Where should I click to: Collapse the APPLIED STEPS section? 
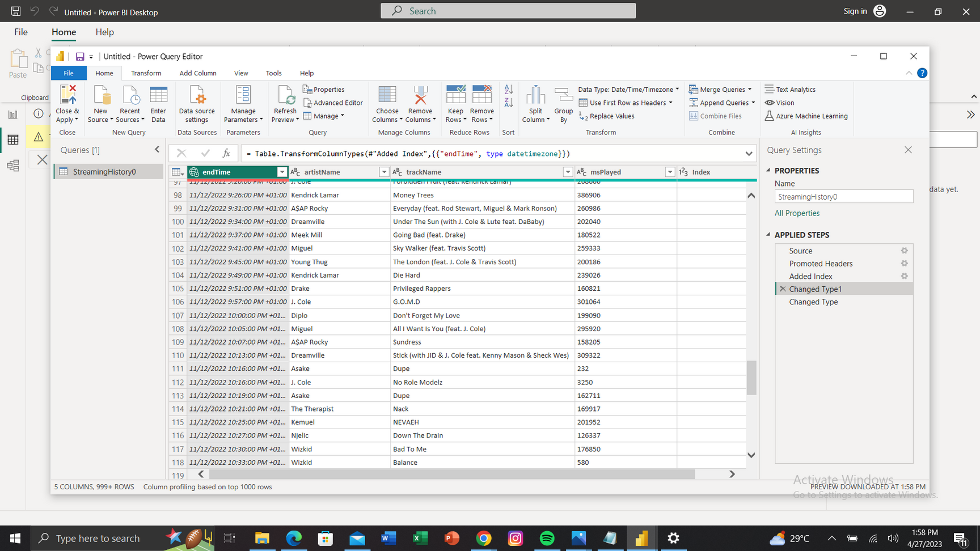coord(768,235)
